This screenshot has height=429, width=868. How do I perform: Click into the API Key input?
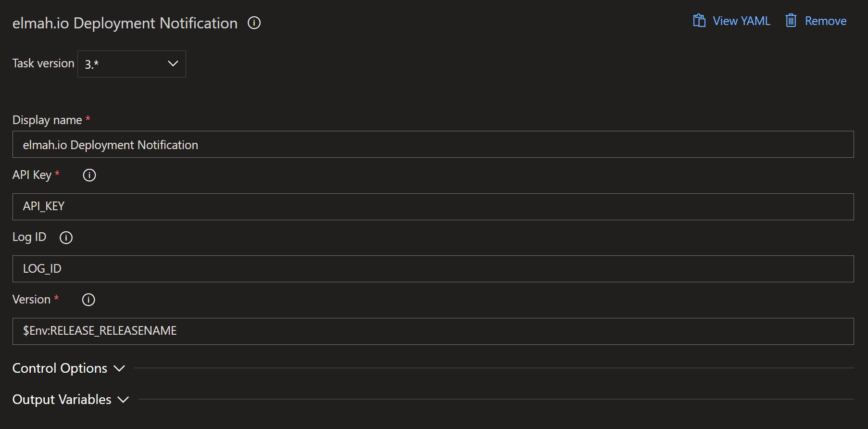[x=433, y=207]
